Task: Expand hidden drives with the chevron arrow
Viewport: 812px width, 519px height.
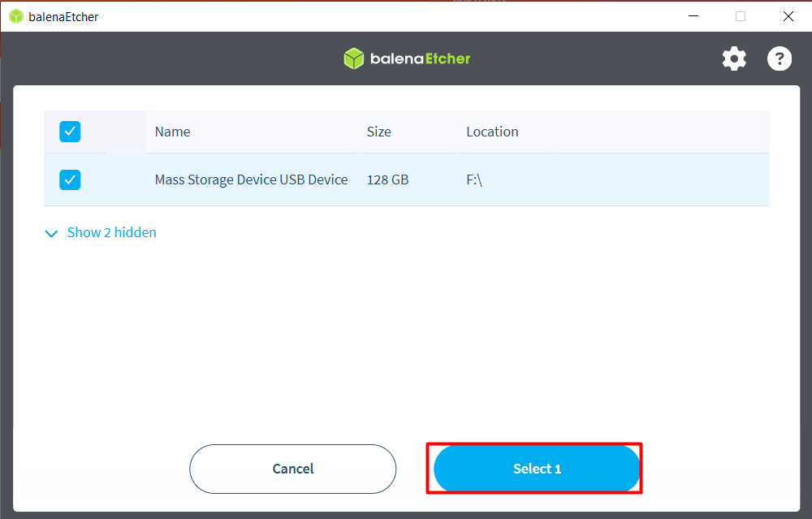Action: (52, 233)
